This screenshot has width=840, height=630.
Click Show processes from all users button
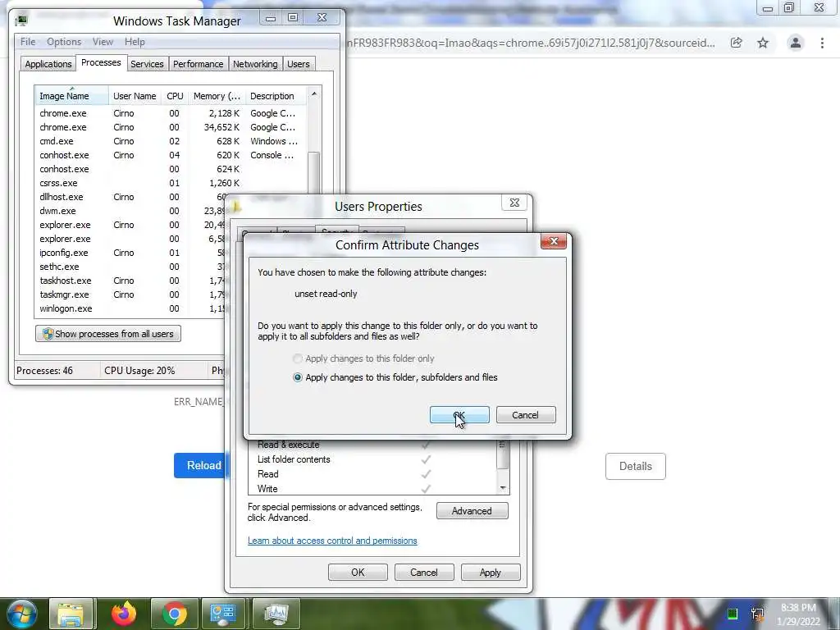click(x=108, y=334)
